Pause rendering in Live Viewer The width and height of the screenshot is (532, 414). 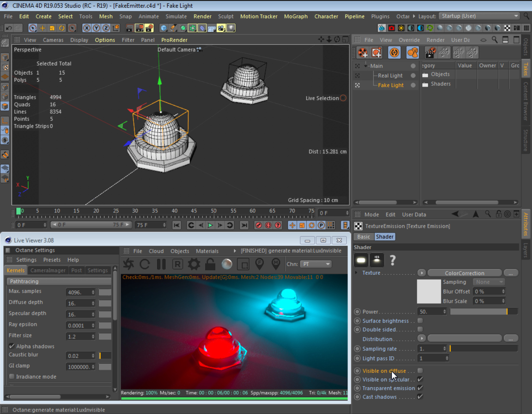click(x=161, y=264)
